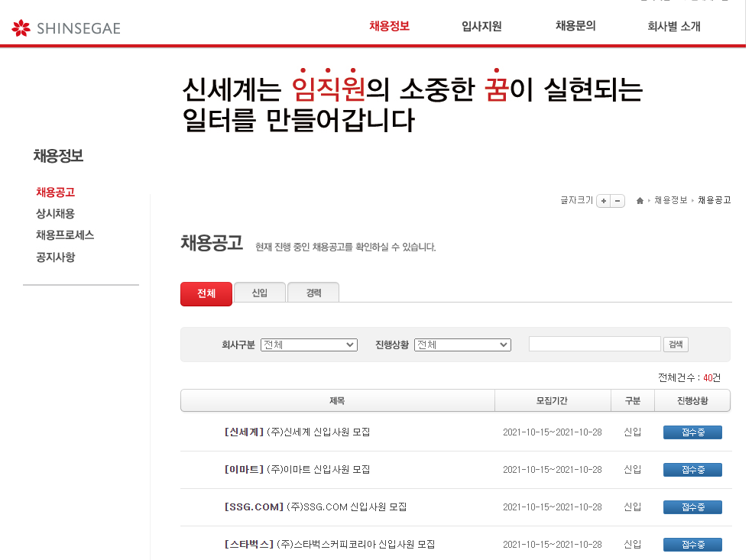Select the 전체 tab

(x=206, y=293)
